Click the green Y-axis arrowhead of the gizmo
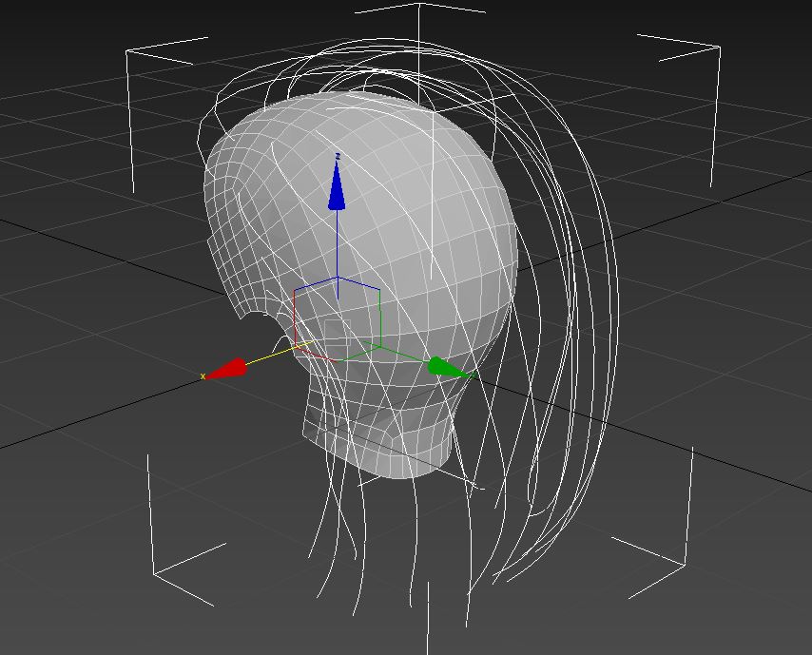 [445, 368]
